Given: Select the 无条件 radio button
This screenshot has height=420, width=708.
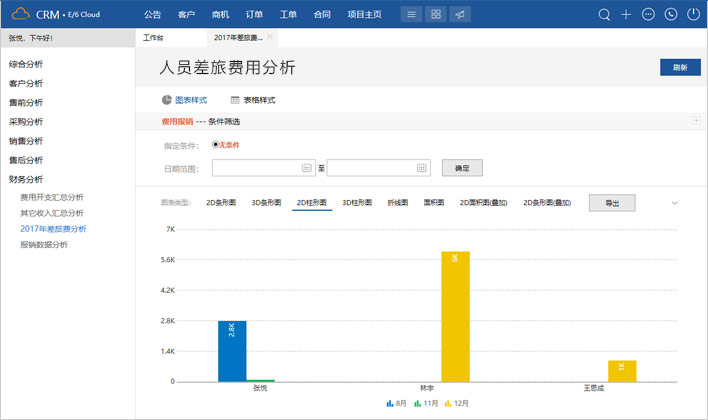Looking at the screenshot, I should point(216,145).
